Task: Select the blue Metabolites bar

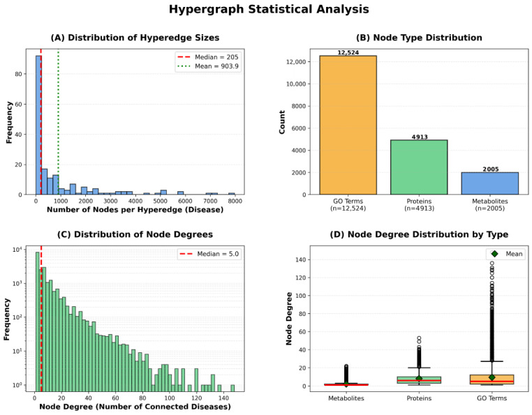Action: pyautogui.click(x=490, y=183)
